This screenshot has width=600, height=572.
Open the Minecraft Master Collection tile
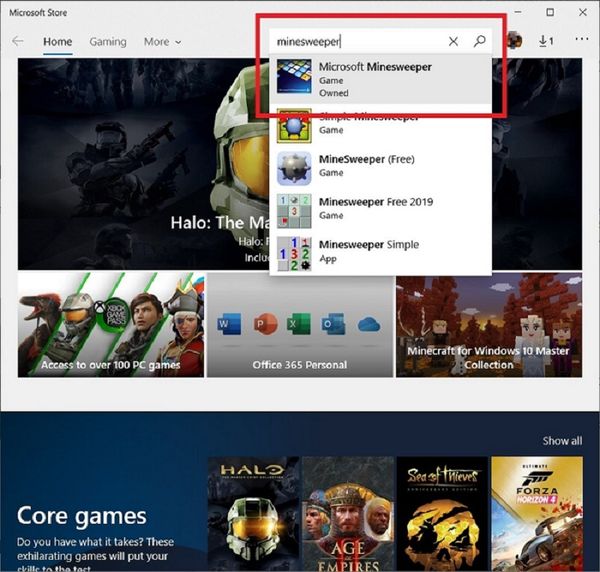[489, 326]
